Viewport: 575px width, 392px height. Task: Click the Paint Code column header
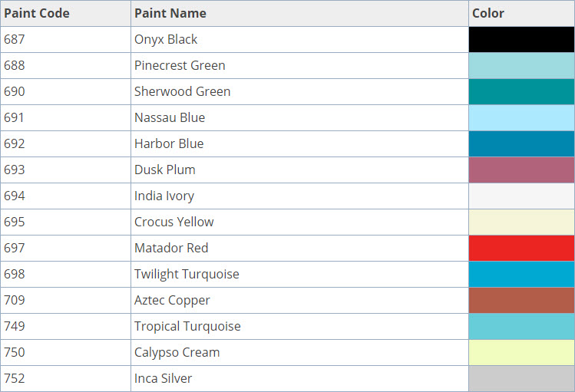point(36,13)
